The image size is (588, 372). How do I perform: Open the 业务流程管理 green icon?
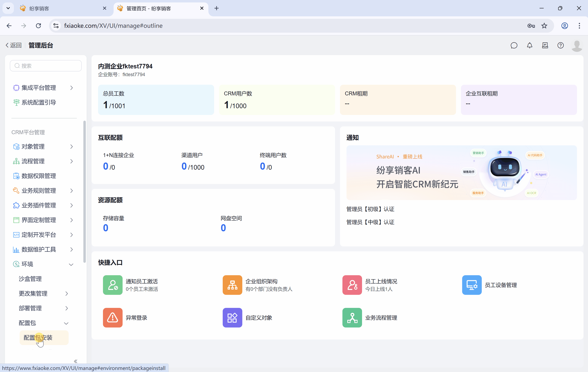352,317
